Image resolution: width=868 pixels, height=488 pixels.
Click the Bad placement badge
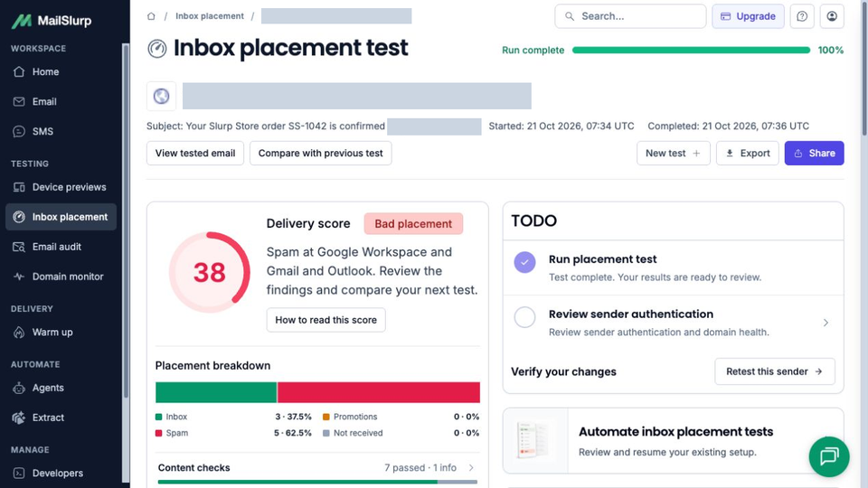pos(413,223)
